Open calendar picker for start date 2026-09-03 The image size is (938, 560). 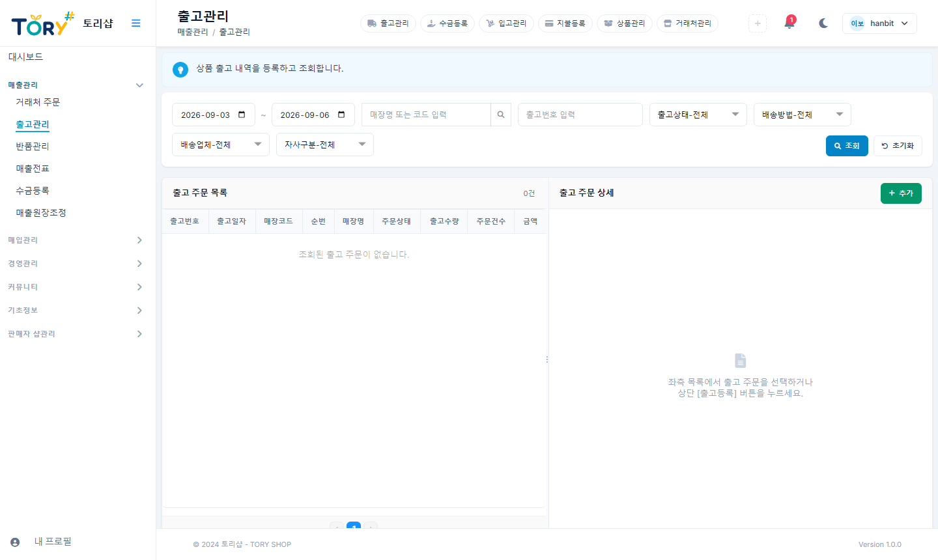tap(242, 115)
